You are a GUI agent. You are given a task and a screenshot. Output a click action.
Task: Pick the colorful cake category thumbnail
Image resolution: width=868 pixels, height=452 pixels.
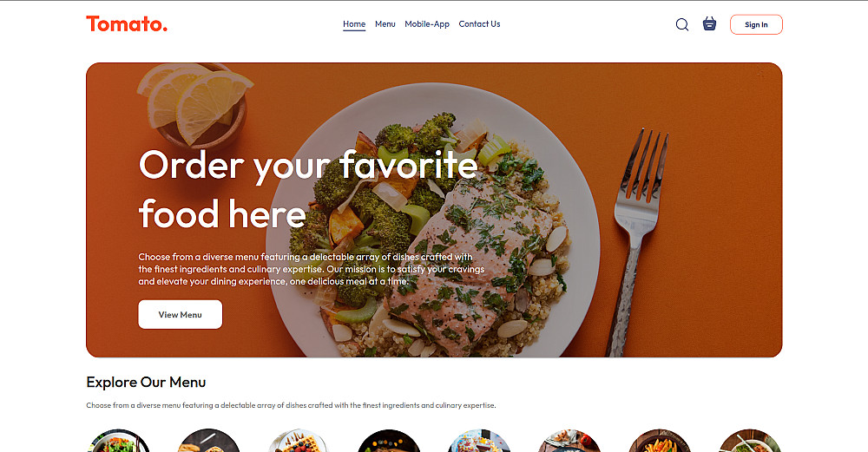[x=479, y=441]
